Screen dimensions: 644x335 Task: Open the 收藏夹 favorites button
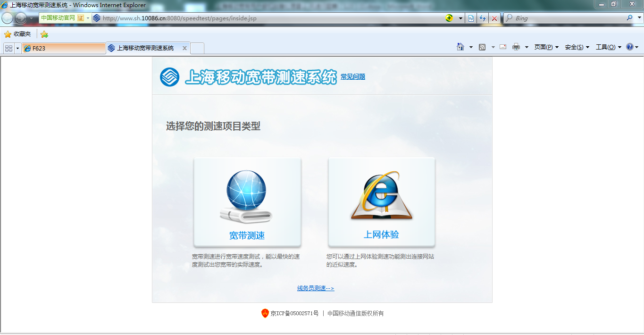click(17, 34)
